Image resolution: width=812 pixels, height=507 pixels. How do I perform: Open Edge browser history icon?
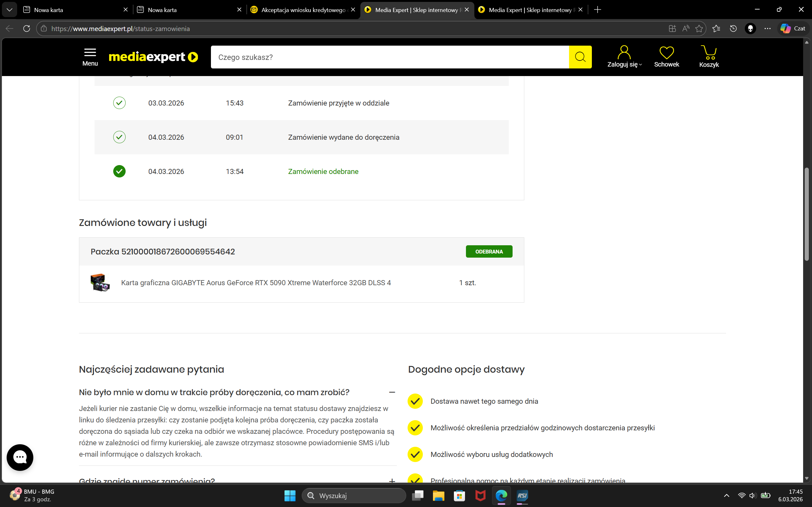click(733, 29)
